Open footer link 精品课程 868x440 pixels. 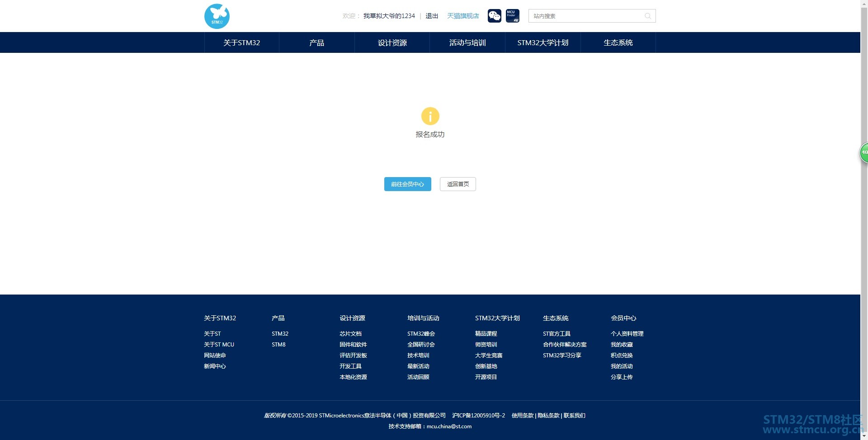pyautogui.click(x=486, y=333)
